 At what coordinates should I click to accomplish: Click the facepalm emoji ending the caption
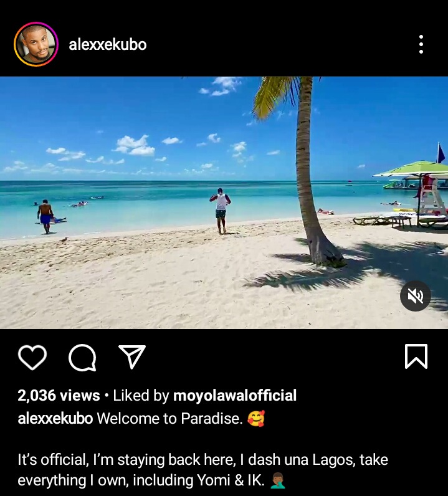tap(278, 480)
